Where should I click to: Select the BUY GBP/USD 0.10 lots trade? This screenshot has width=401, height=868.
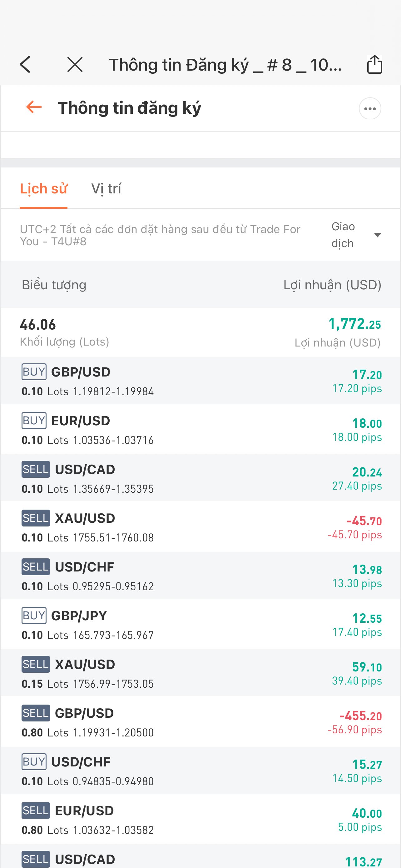pyautogui.click(x=200, y=381)
